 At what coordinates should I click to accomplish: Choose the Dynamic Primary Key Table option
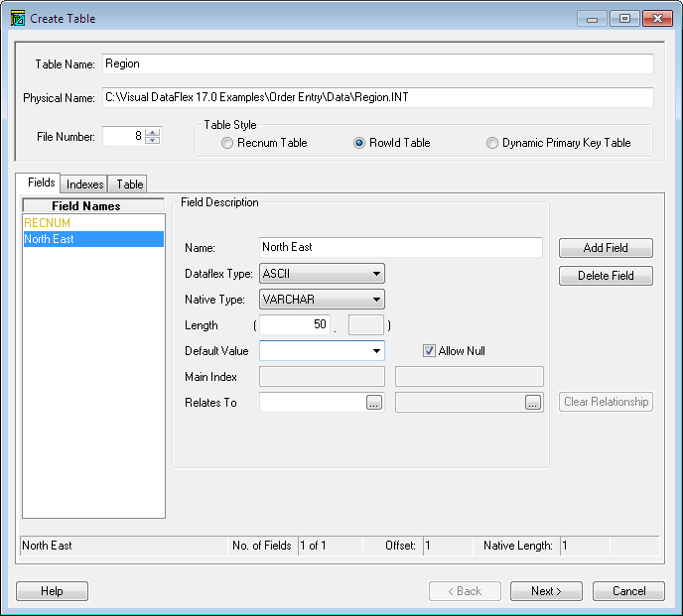(492, 143)
